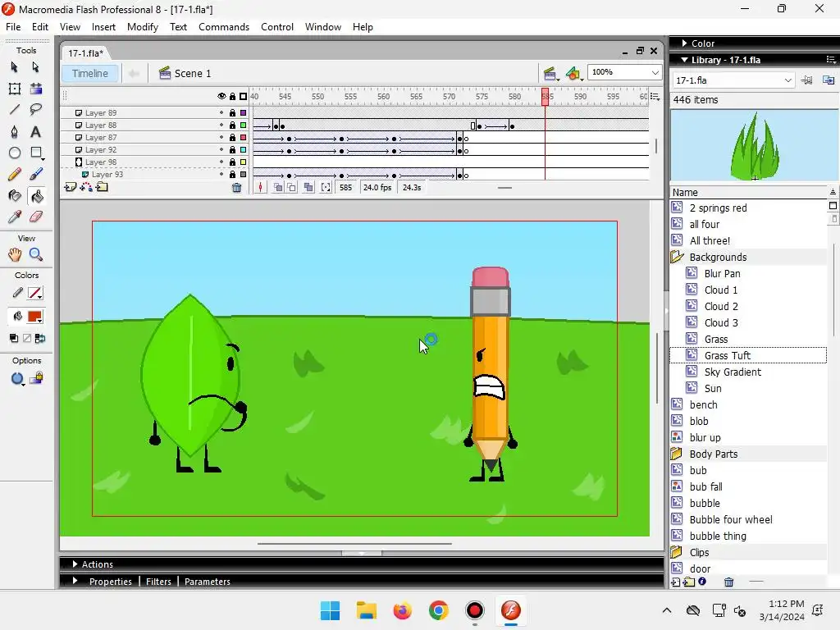
Task: Click the Center Frame button
Action: 260,188
